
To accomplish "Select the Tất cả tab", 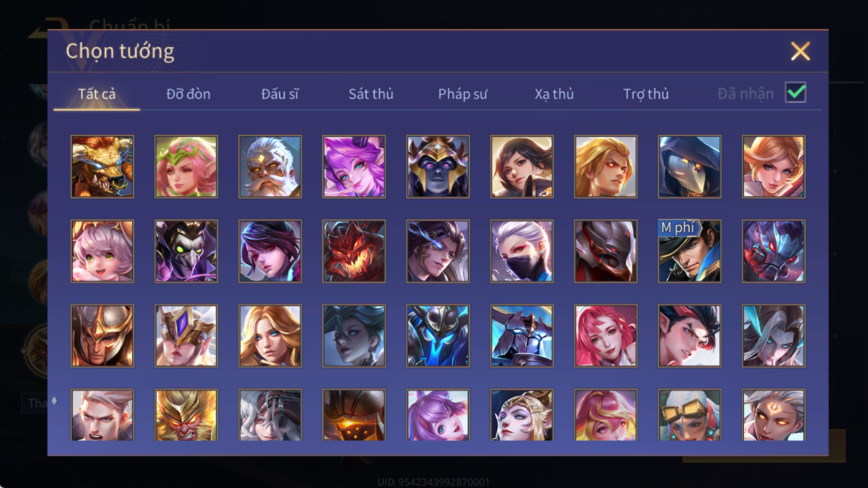I will [97, 94].
